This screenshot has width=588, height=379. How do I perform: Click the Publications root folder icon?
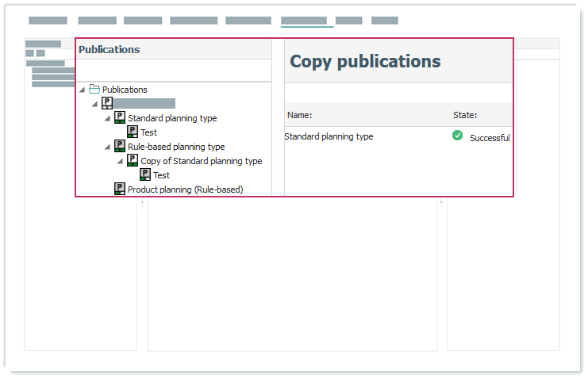pyautogui.click(x=94, y=90)
